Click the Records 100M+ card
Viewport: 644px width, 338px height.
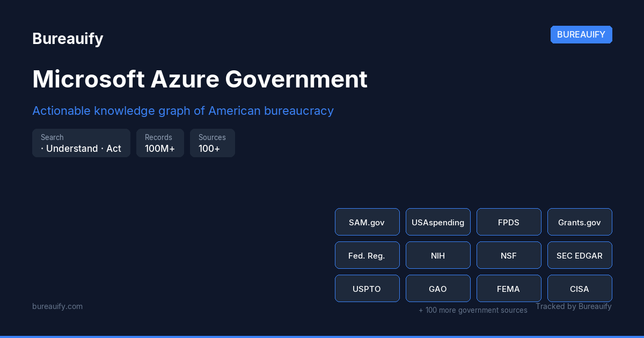click(x=160, y=143)
